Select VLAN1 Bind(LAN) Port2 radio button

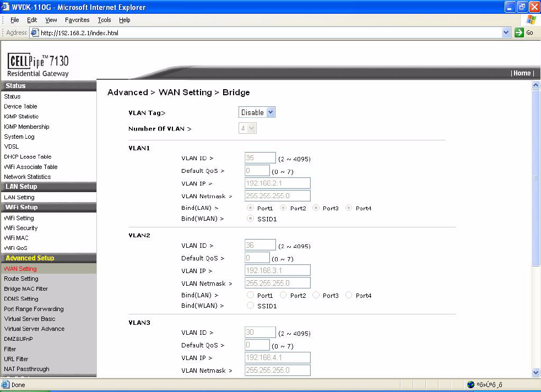click(x=283, y=208)
